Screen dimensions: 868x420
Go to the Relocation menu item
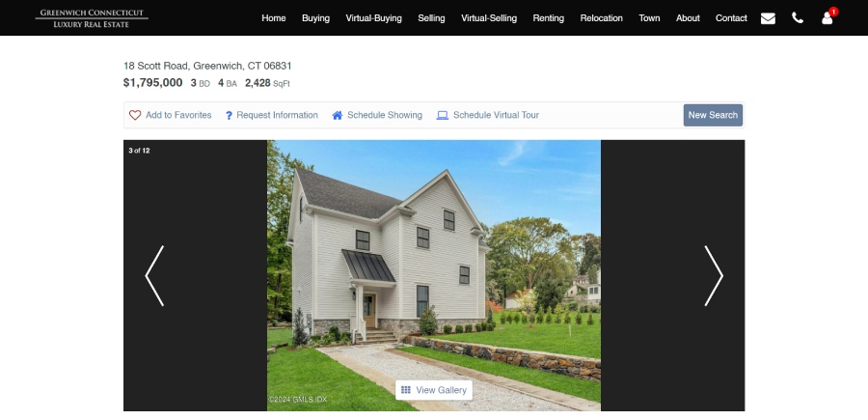pyautogui.click(x=601, y=18)
